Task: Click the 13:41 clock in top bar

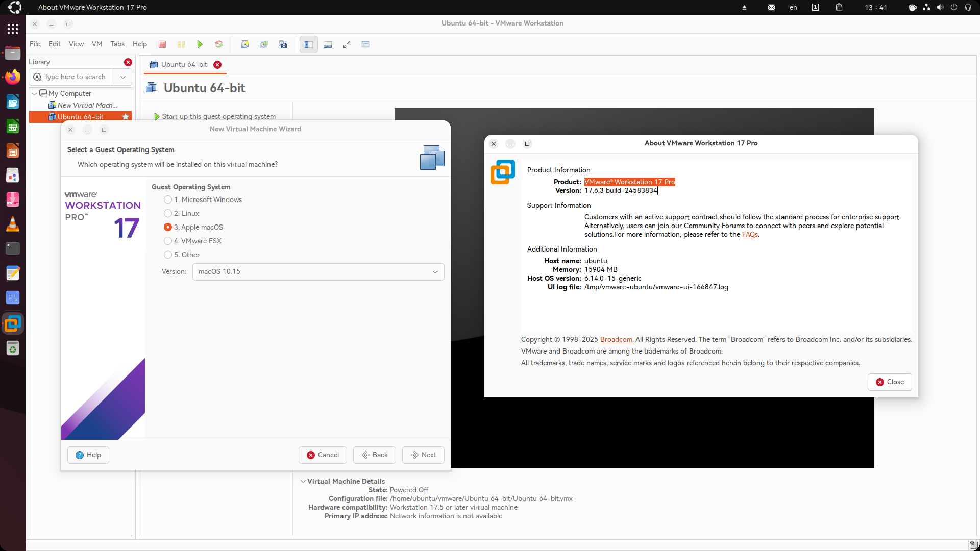Action: pos(876,7)
